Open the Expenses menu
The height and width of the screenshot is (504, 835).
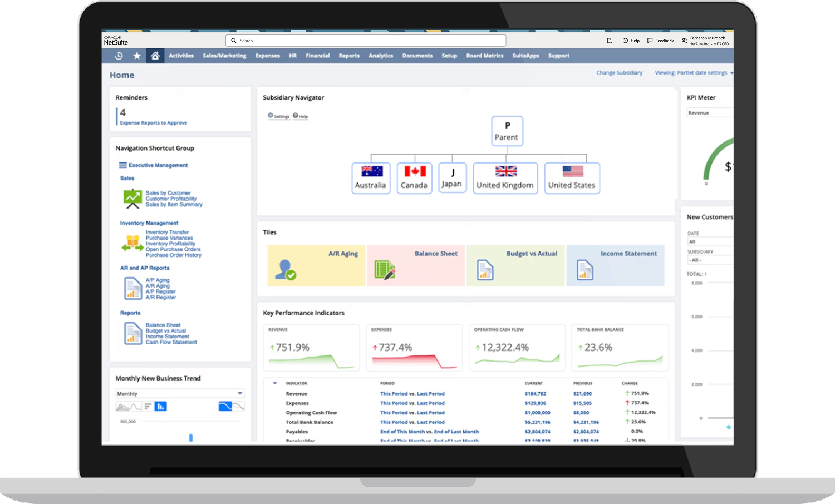coord(268,56)
